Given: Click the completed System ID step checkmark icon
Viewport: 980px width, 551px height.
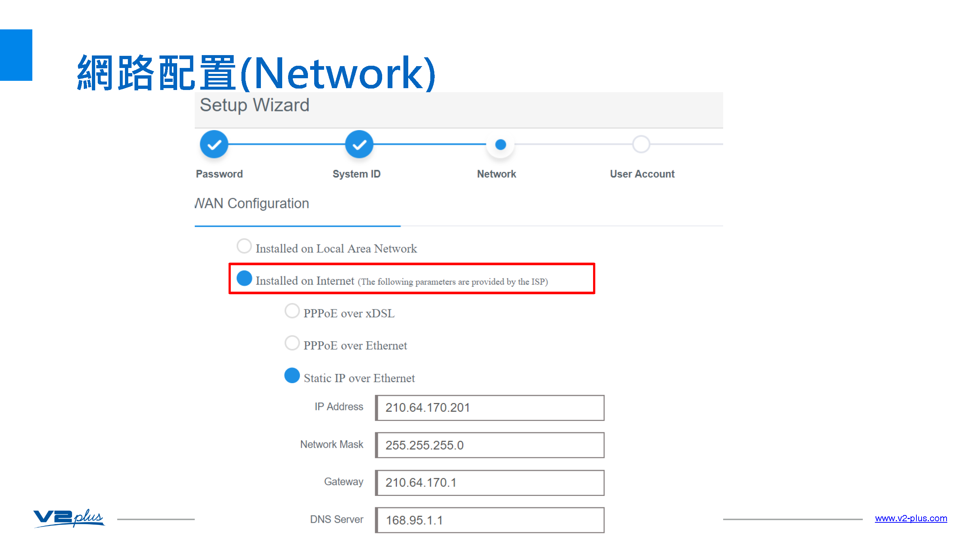Looking at the screenshot, I should pyautogui.click(x=359, y=144).
